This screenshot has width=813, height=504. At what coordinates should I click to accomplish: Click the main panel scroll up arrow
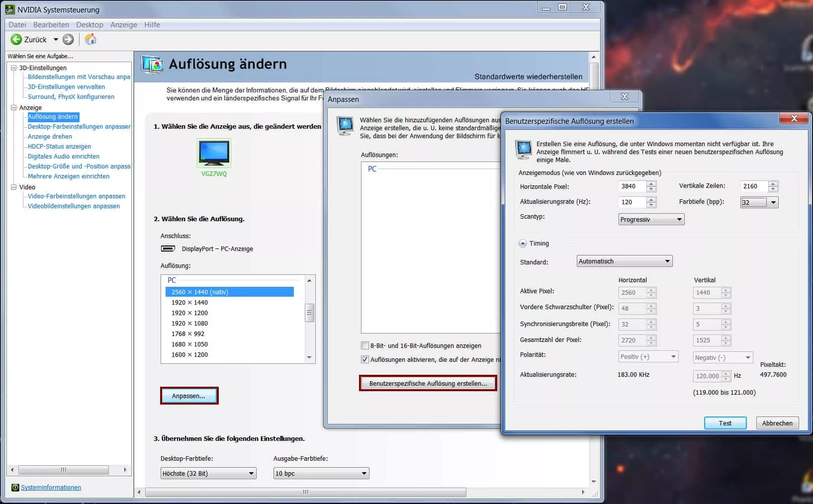click(594, 57)
